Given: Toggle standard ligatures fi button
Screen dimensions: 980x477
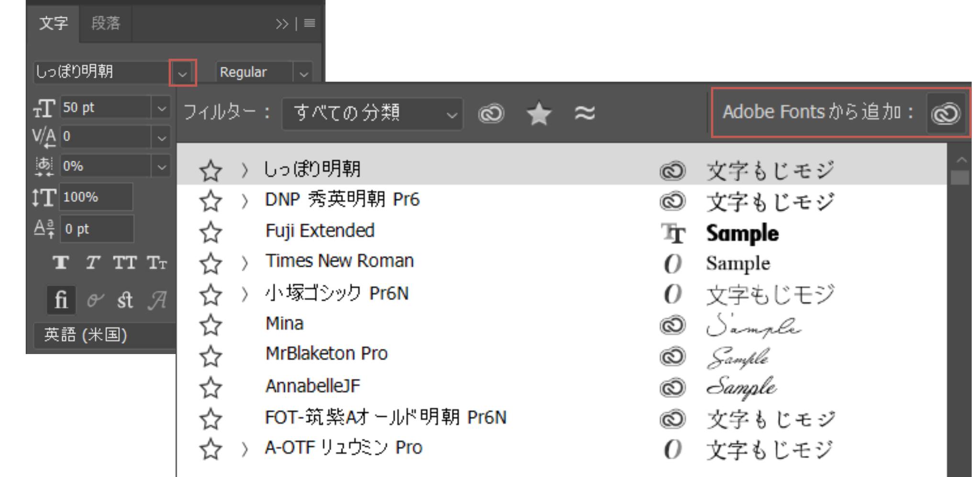Looking at the screenshot, I should [x=61, y=300].
